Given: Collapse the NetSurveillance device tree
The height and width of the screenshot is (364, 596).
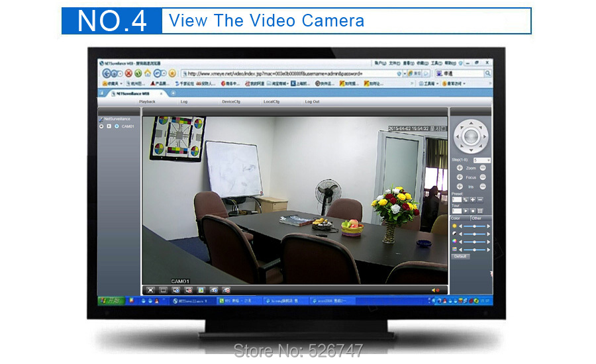Looking at the screenshot, I should tap(101, 119).
